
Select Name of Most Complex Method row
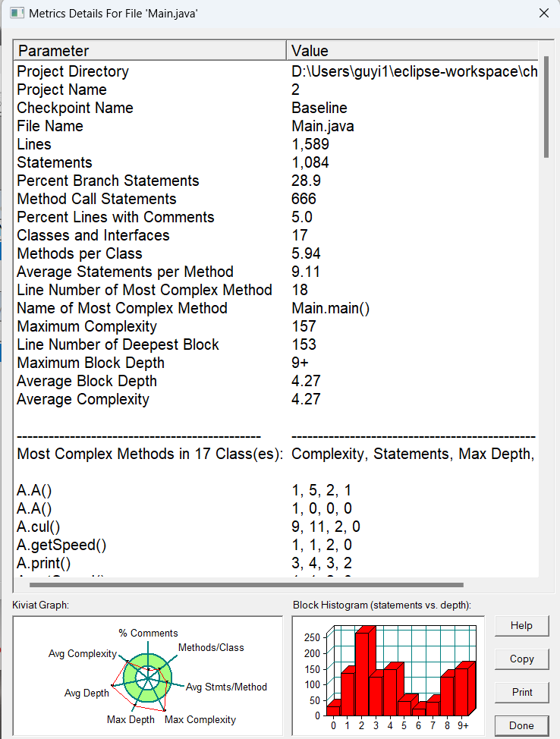(x=275, y=308)
